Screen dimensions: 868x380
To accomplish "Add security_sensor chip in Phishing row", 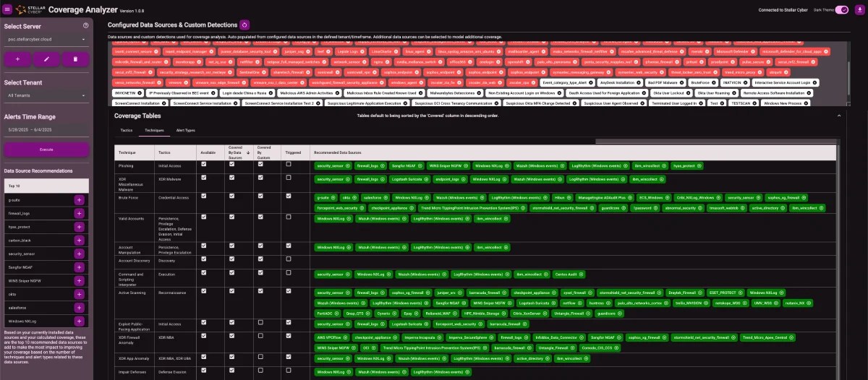I will tap(348, 165).
